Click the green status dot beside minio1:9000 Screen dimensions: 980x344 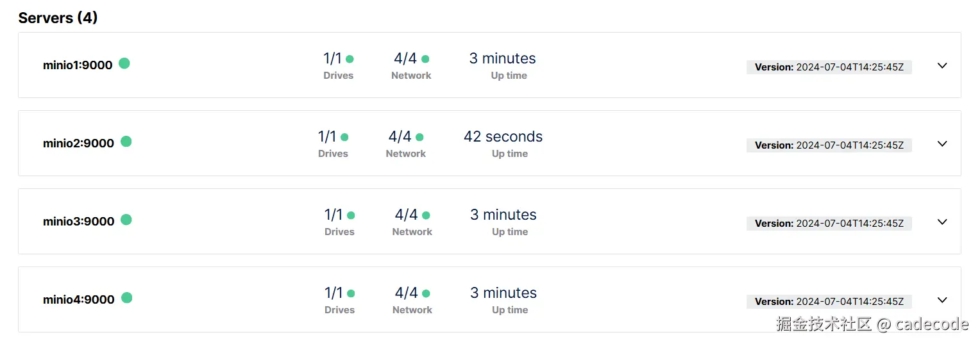click(x=124, y=63)
